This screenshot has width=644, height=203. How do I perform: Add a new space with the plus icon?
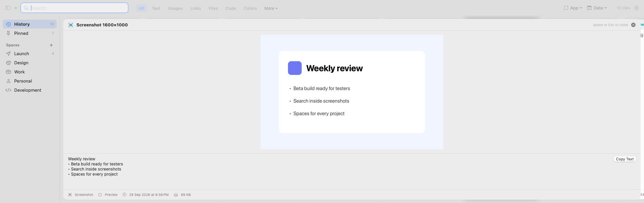pos(51,45)
